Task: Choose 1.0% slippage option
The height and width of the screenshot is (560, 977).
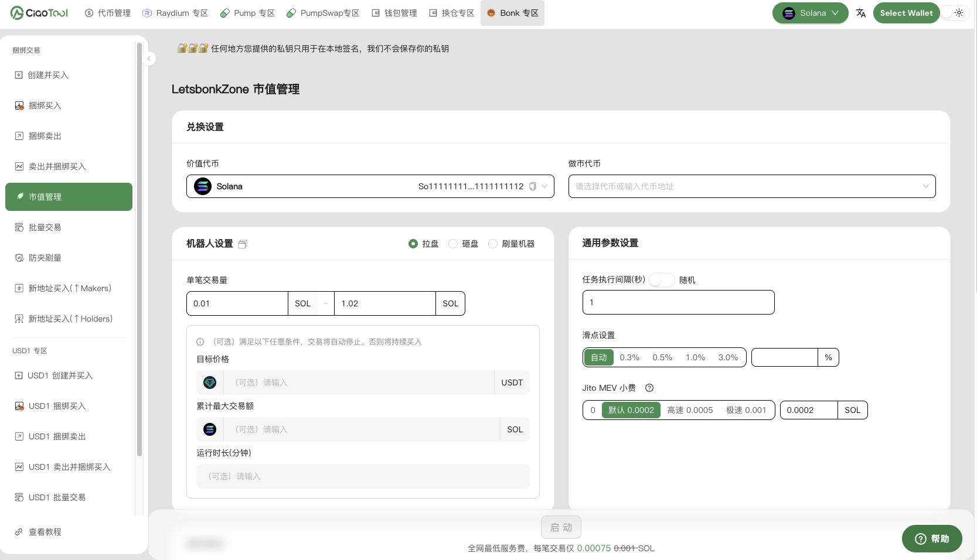Action: click(695, 357)
